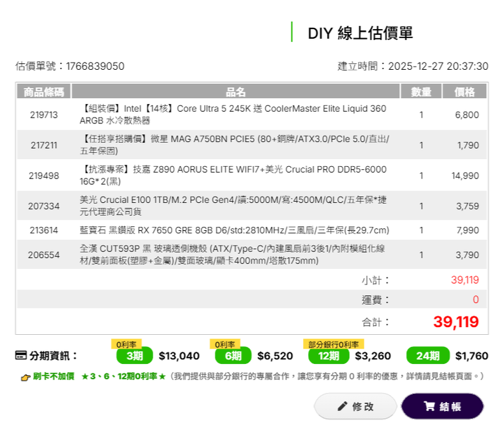This screenshot has height=435, width=504.
Task: Click the 0利率 tag above 3期
Action: (x=126, y=345)
